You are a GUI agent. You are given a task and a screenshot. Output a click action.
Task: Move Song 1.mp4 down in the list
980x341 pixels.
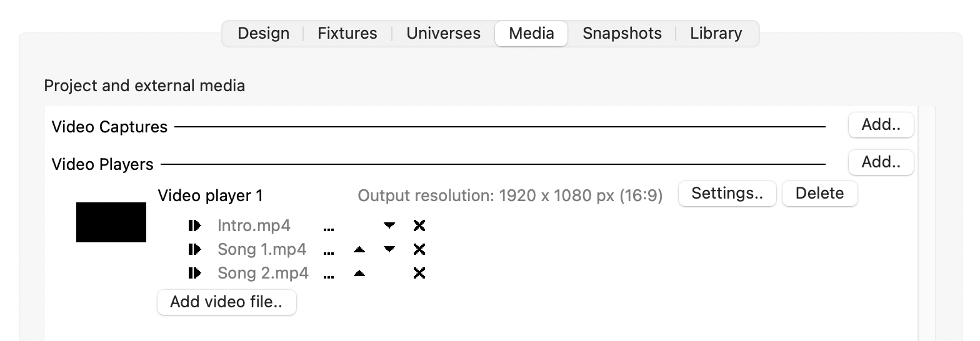(389, 249)
